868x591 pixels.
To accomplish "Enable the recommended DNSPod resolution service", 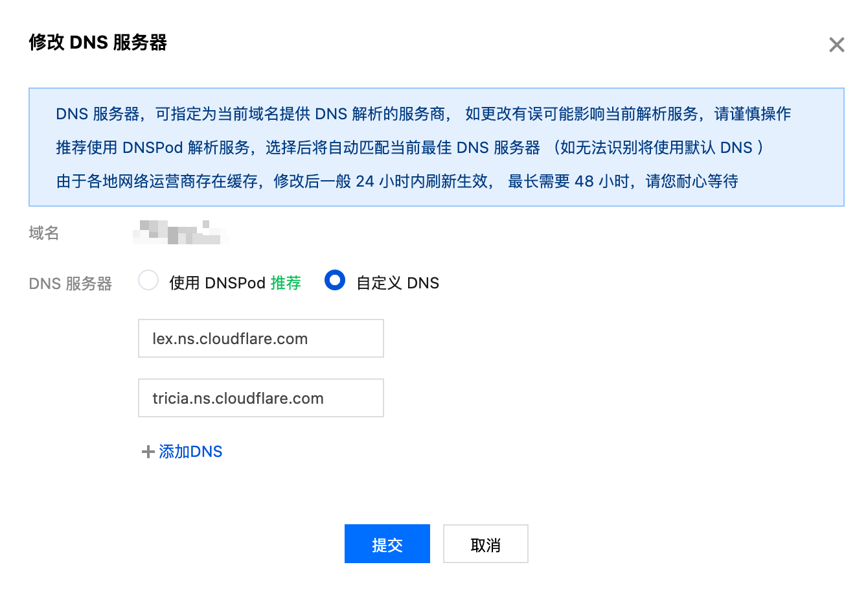I will (x=148, y=280).
